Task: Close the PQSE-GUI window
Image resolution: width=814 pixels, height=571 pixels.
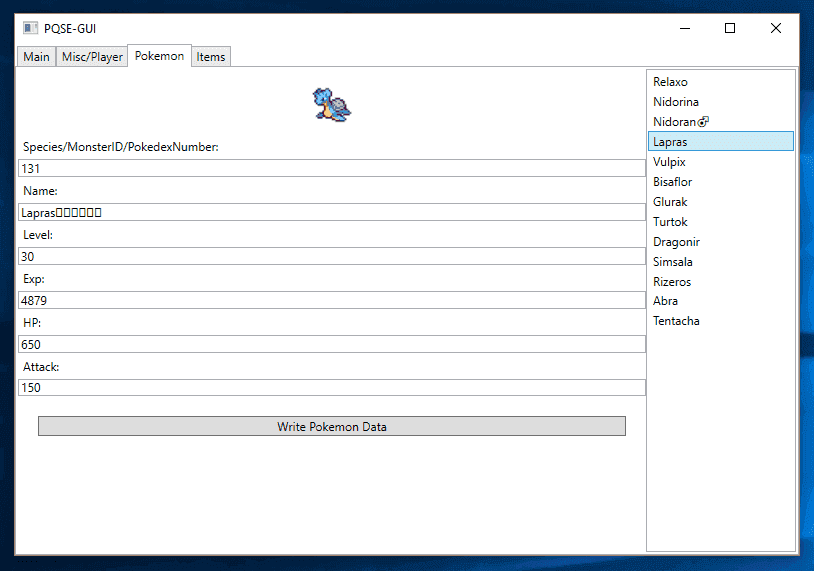Action: pyautogui.click(x=776, y=28)
